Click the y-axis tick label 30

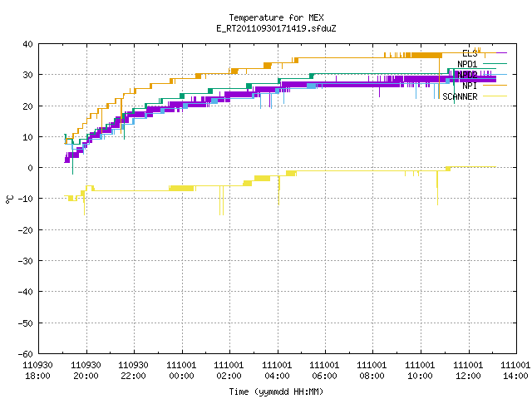27,75
